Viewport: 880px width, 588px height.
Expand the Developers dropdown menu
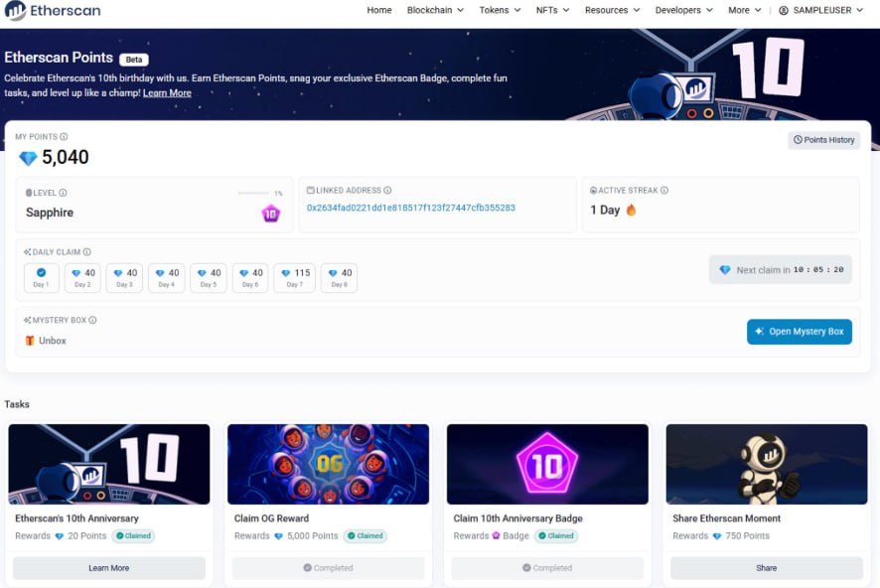point(683,10)
